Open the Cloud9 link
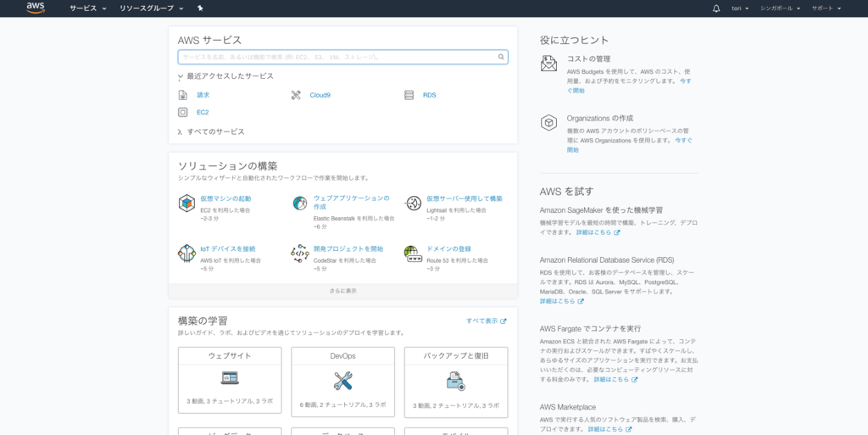The width and height of the screenshot is (868, 435). [320, 95]
